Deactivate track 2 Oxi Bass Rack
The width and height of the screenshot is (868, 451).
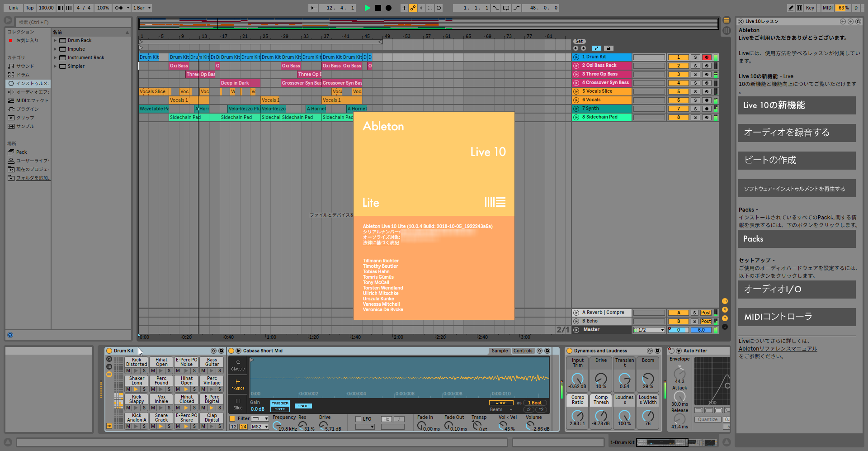tap(678, 66)
